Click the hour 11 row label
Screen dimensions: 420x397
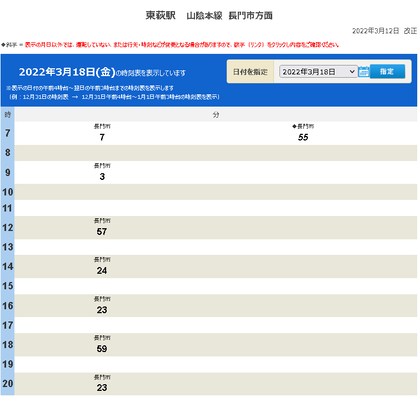(8, 208)
